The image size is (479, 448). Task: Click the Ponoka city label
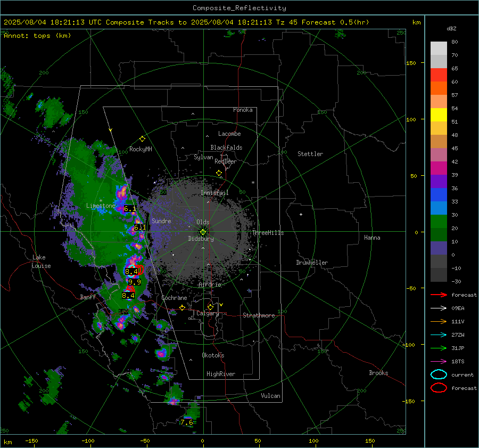pyautogui.click(x=243, y=110)
